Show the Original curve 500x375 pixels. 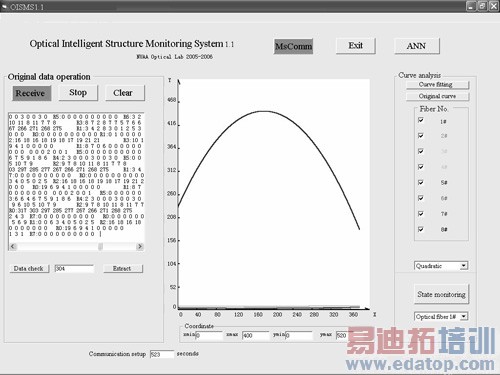pos(437,96)
